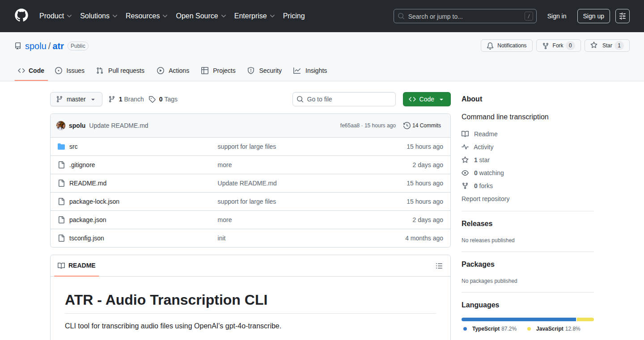Image resolution: width=644 pixels, height=340 pixels.
Task: Expand the Product menu
Action: point(55,16)
